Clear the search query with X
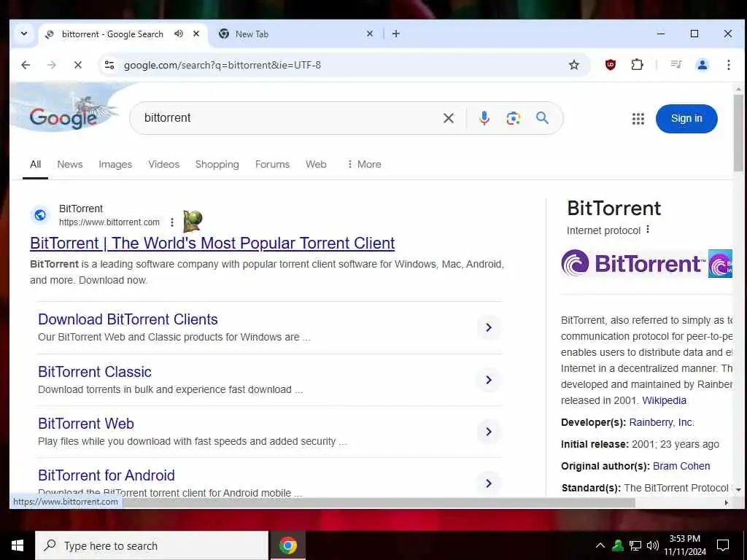This screenshot has width=747, height=560. (x=449, y=118)
